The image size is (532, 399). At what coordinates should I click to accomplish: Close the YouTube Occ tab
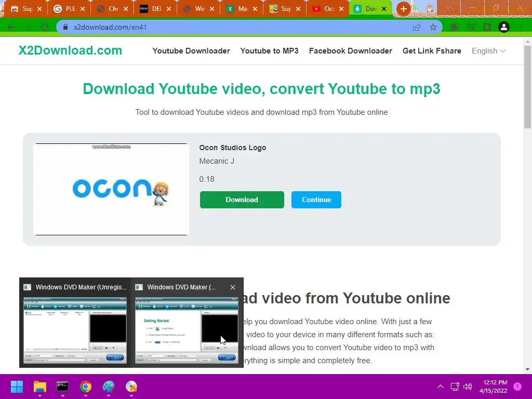click(x=341, y=9)
